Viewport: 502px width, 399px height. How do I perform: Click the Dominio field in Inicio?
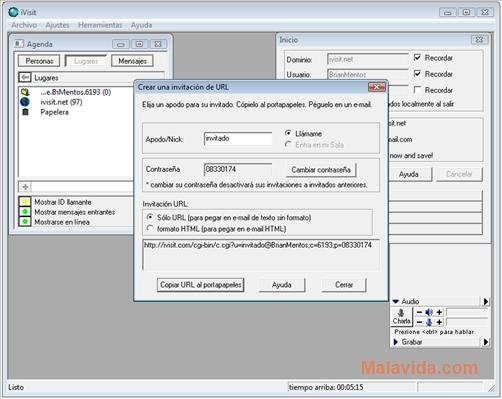tap(368, 59)
